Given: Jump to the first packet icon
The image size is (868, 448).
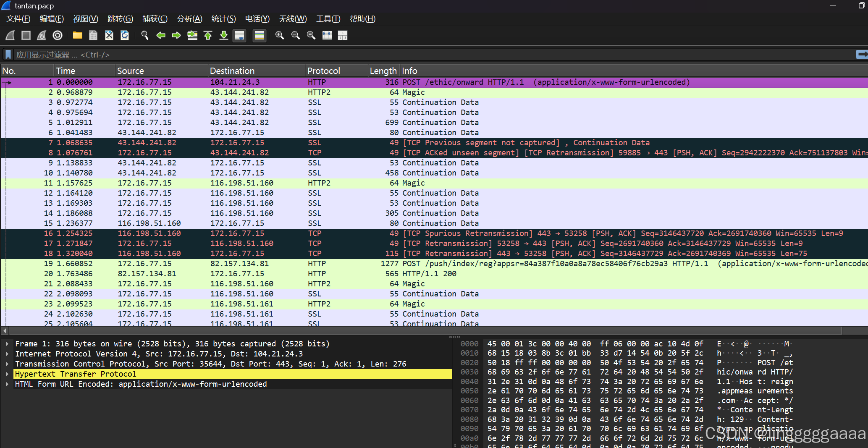Looking at the screenshot, I should [x=208, y=36].
